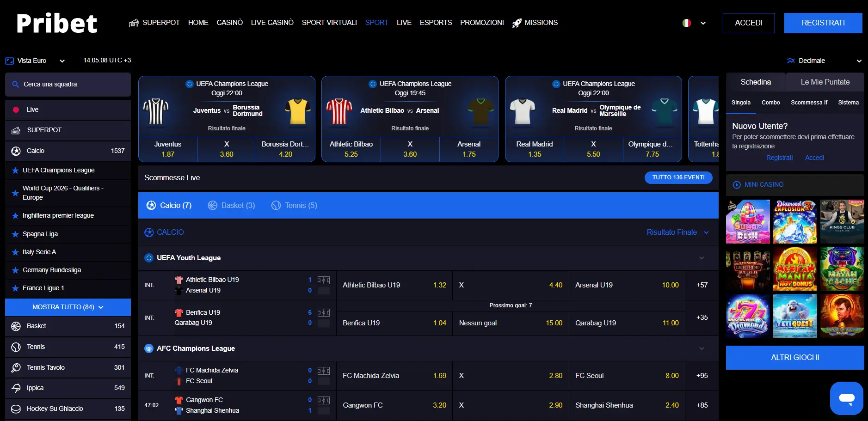Click the Superpot icon in the sidebar

(x=16, y=130)
